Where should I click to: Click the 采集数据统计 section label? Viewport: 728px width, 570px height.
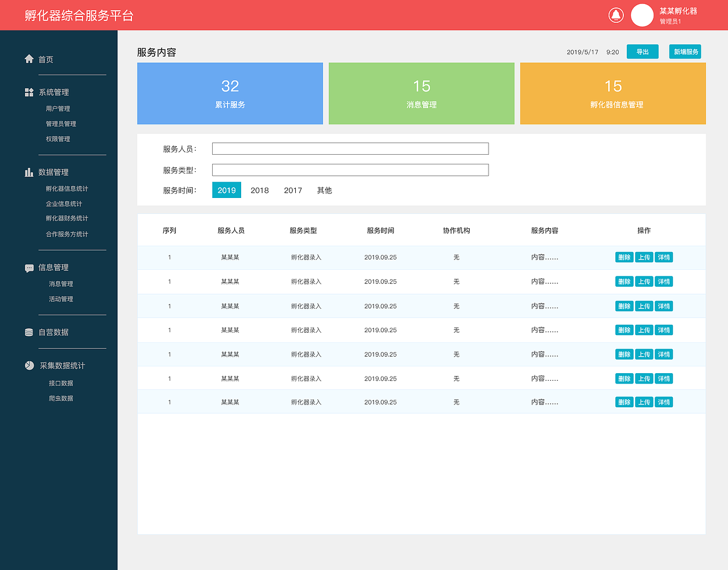point(63,366)
